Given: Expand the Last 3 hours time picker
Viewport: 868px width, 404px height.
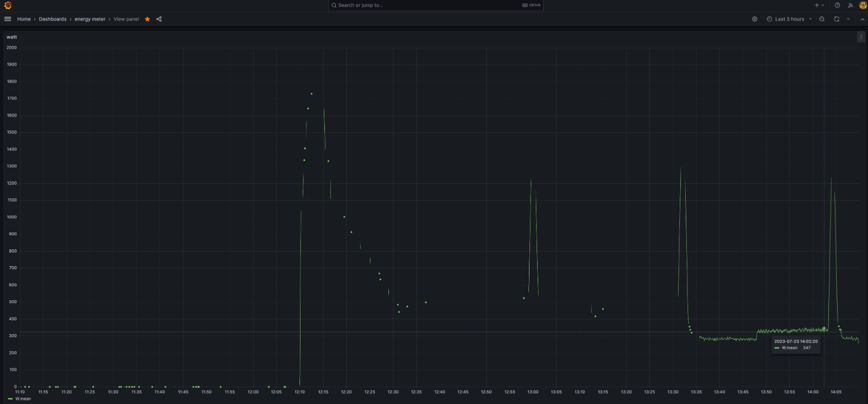Looking at the screenshot, I should click(789, 19).
